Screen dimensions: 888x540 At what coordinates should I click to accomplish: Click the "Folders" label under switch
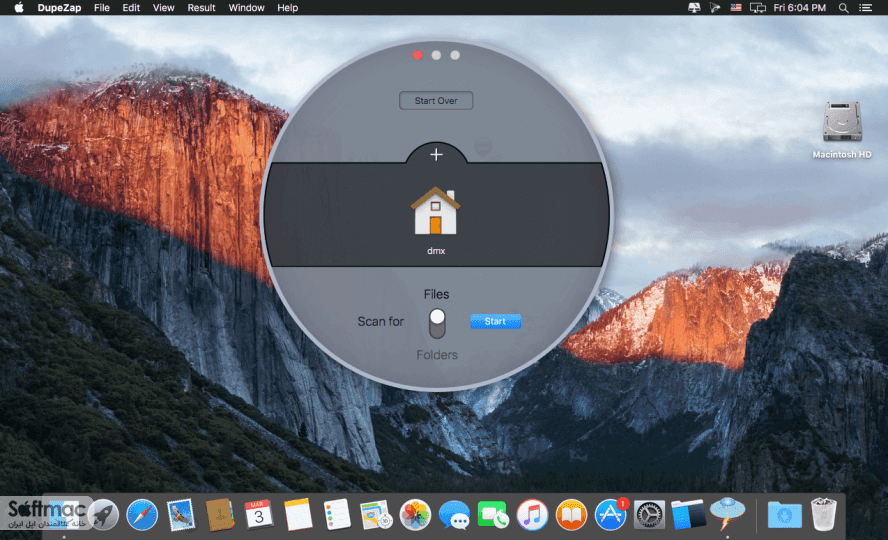(437, 355)
